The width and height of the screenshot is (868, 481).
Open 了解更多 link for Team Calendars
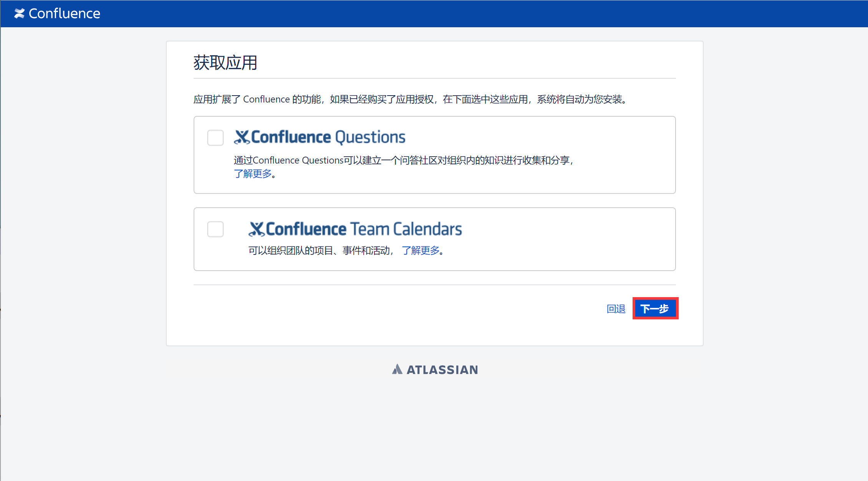420,250
